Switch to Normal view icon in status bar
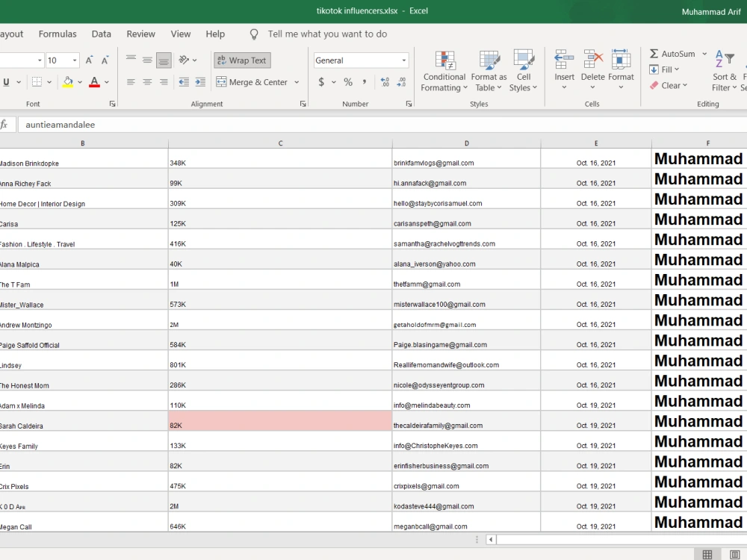The image size is (747, 560). (x=707, y=554)
